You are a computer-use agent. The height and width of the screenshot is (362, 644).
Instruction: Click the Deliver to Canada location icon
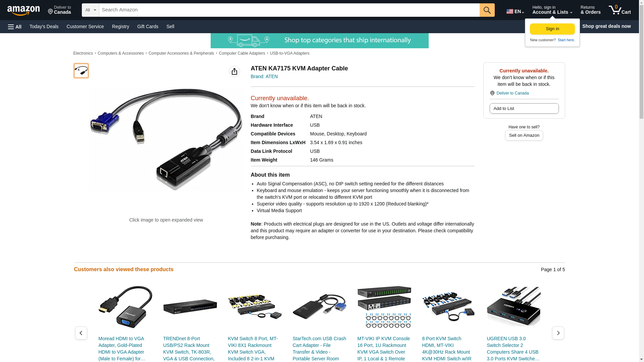pyautogui.click(x=492, y=93)
